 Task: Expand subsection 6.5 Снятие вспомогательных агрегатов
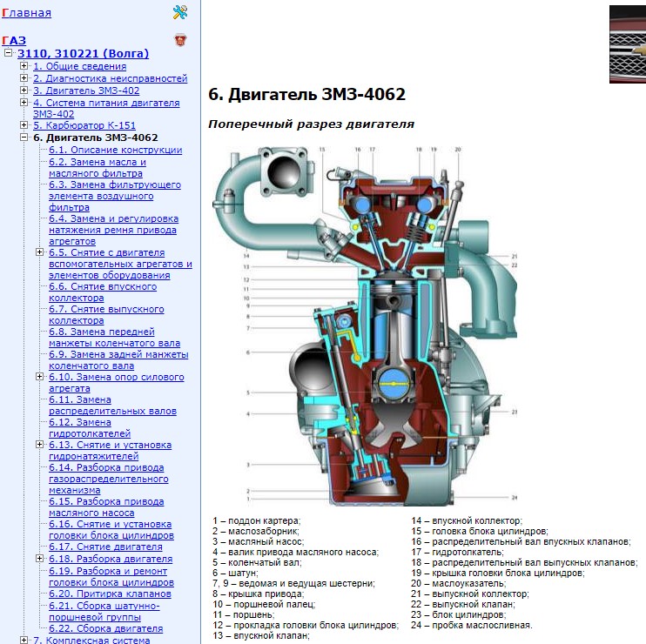39,252
